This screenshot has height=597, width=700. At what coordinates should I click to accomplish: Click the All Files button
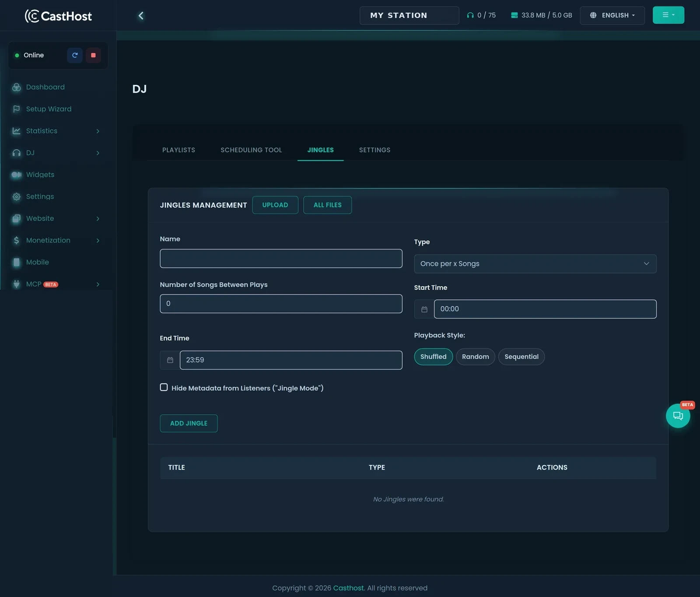pyautogui.click(x=327, y=205)
